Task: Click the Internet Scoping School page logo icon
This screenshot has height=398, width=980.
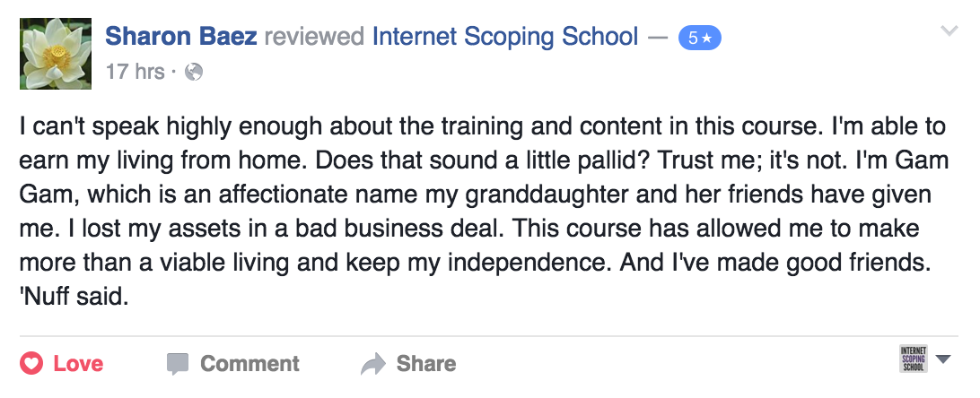Action: click(x=913, y=359)
